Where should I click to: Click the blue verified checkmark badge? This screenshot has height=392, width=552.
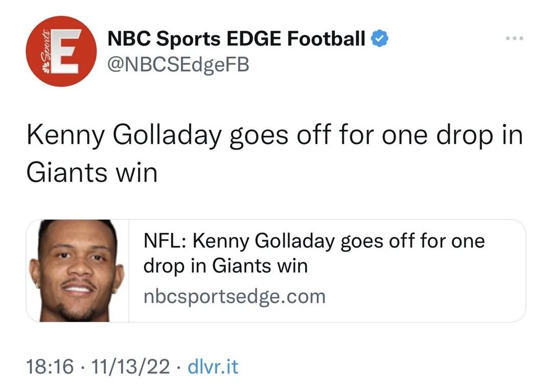click(x=379, y=39)
